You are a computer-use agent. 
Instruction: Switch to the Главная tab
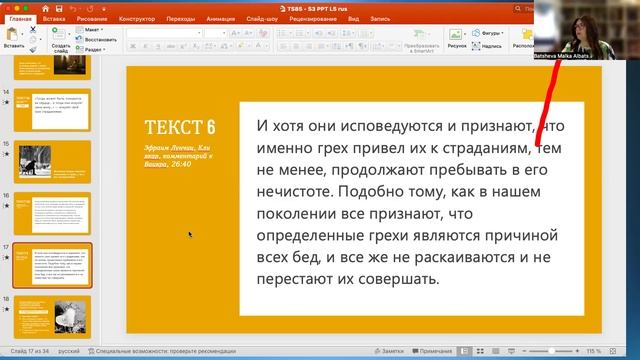tap(20, 19)
